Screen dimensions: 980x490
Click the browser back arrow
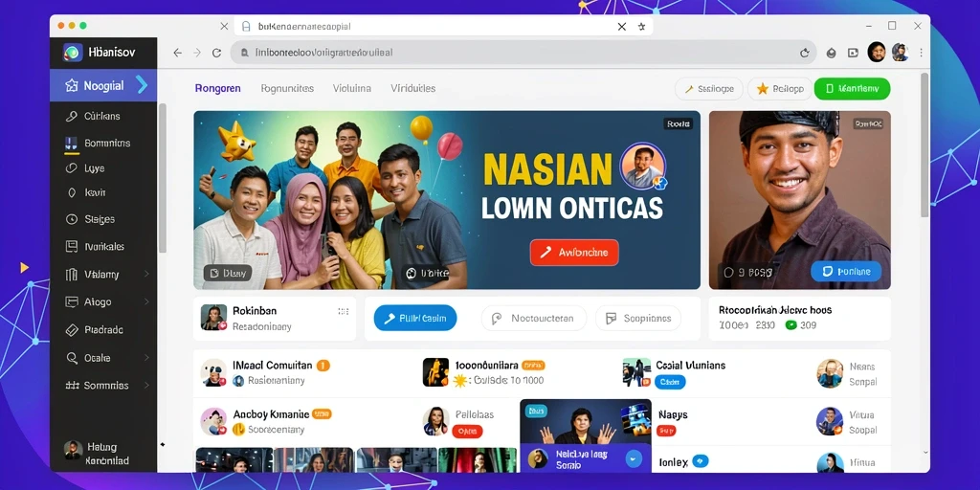[177, 54]
